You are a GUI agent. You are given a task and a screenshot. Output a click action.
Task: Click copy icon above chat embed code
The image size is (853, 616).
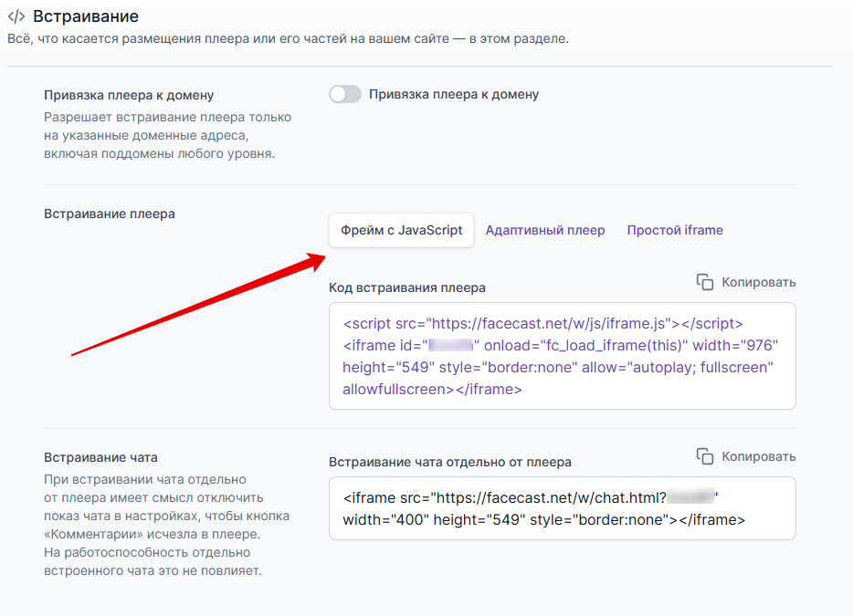click(705, 456)
